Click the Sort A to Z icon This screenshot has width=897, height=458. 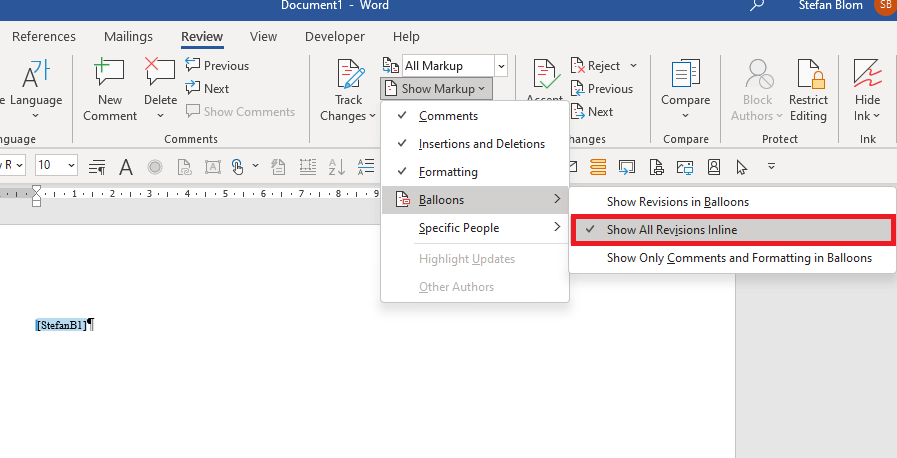point(336,167)
